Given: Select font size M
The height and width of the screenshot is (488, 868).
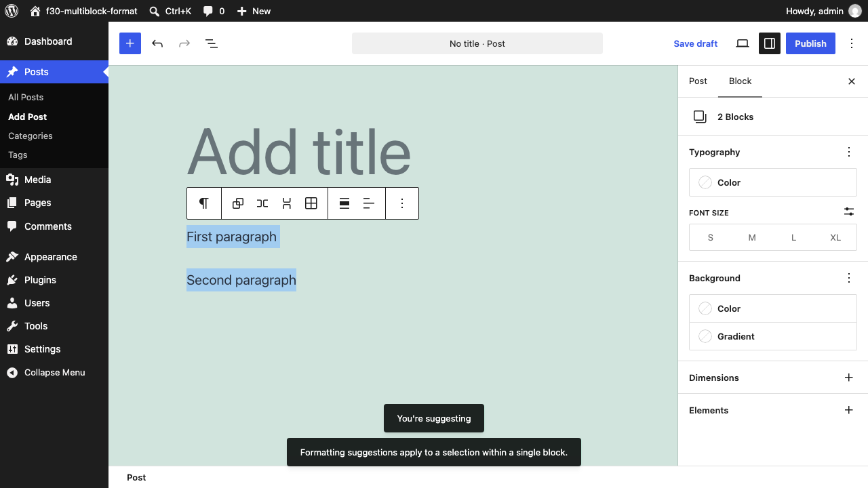Looking at the screenshot, I should [x=752, y=237].
